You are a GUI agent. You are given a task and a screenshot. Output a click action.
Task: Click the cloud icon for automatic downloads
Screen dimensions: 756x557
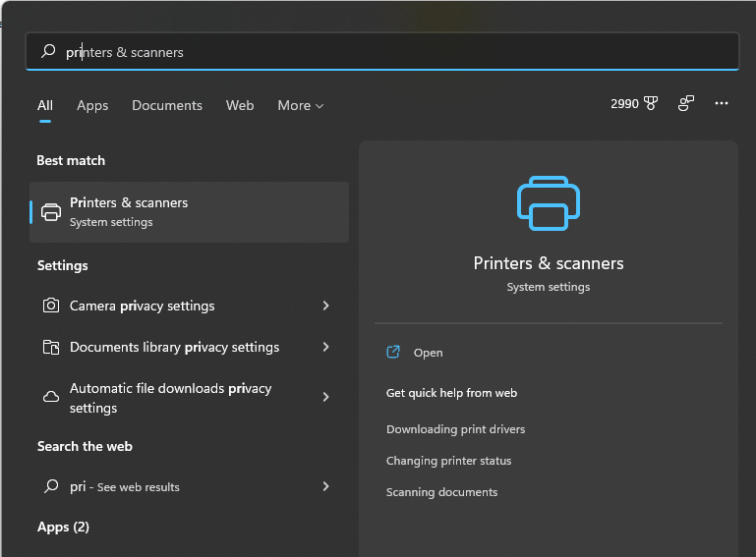[51, 397]
